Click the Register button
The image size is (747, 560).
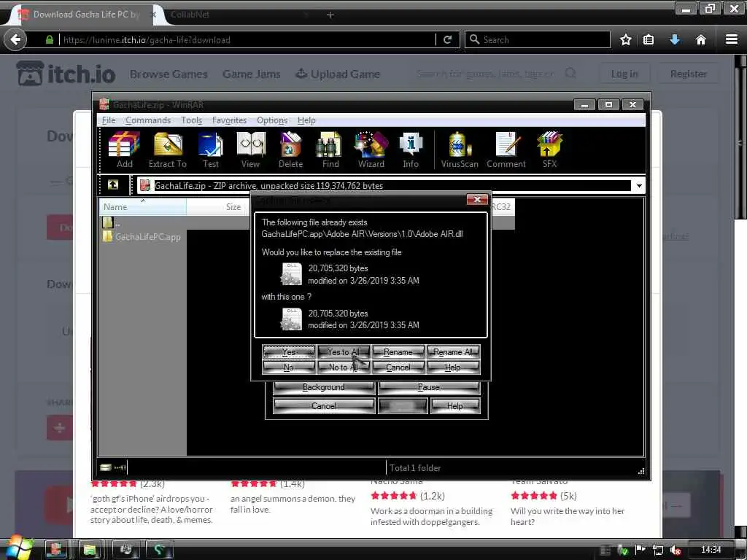(x=688, y=74)
